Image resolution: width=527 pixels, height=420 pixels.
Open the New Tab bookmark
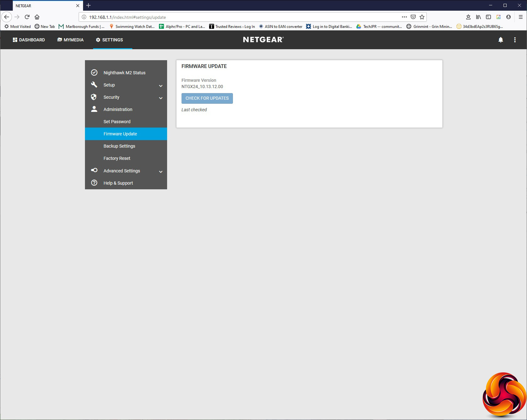45,26
